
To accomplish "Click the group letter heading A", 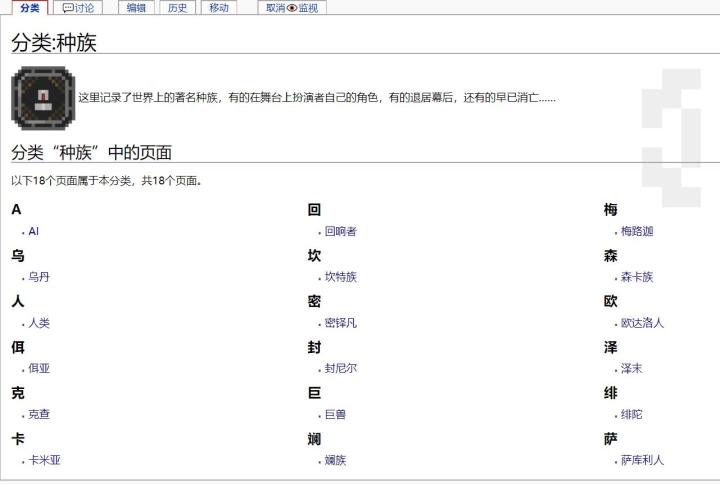I will 16,210.
